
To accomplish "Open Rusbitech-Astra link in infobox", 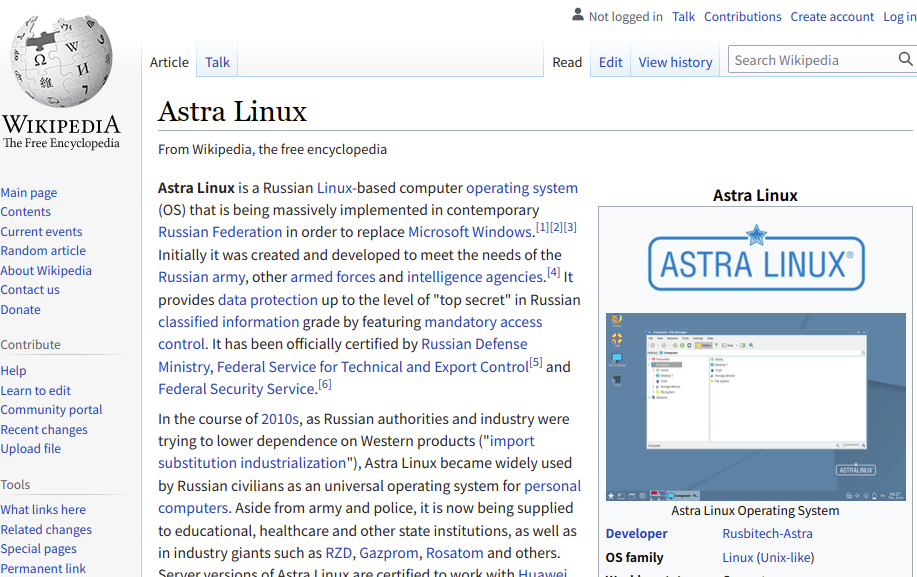I will [x=767, y=534].
